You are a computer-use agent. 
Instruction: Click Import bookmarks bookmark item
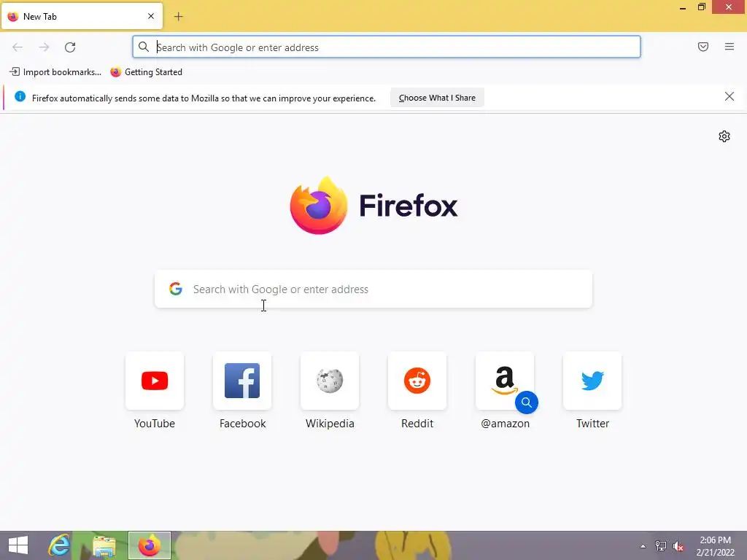(x=55, y=72)
